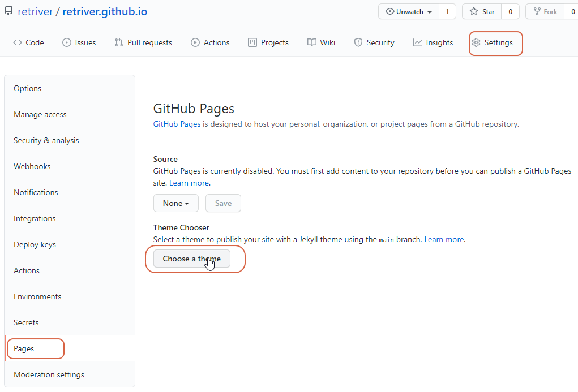Open the Code tab
Image resolution: width=578 pixels, height=392 pixels.
(x=28, y=43)
